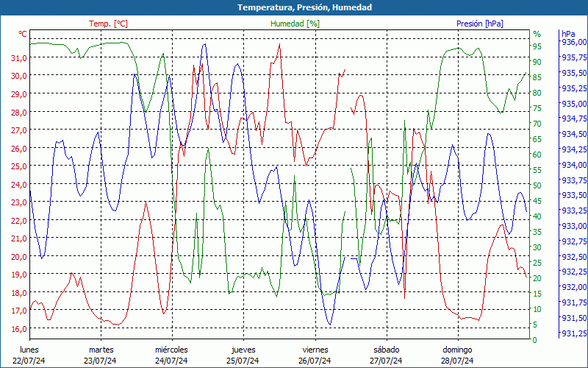This screenshot has width=588, height=368.
Task: Click the 'sábado 27/07/24' date label
Action: coord(386,355)
